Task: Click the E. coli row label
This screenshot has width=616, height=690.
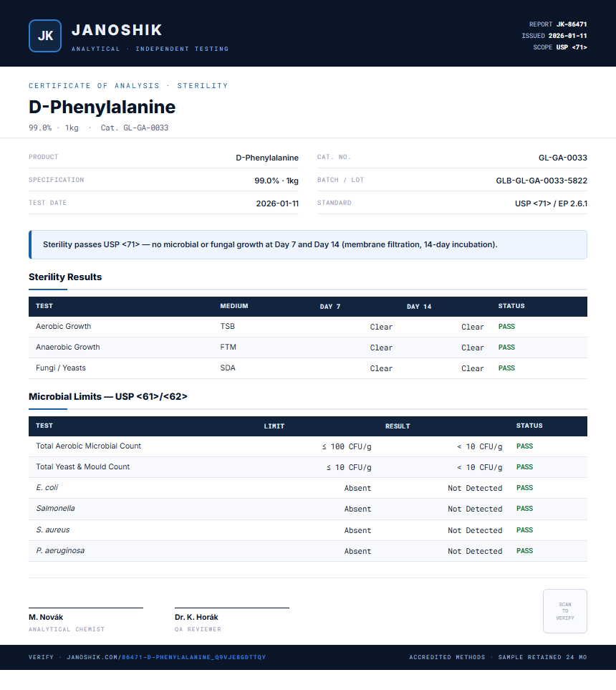Action: pyautogui.click(x=47, y=487)
